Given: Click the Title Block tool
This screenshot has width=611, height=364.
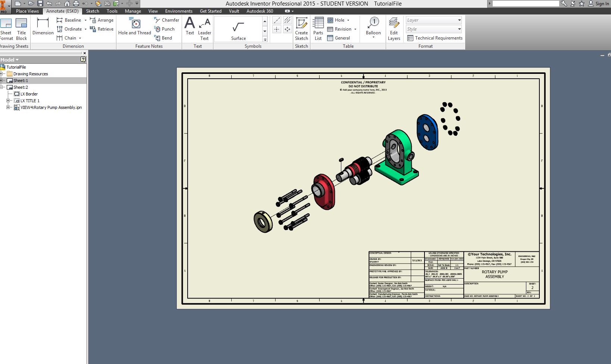Looking at the screenshot, I should pos(22,29).
